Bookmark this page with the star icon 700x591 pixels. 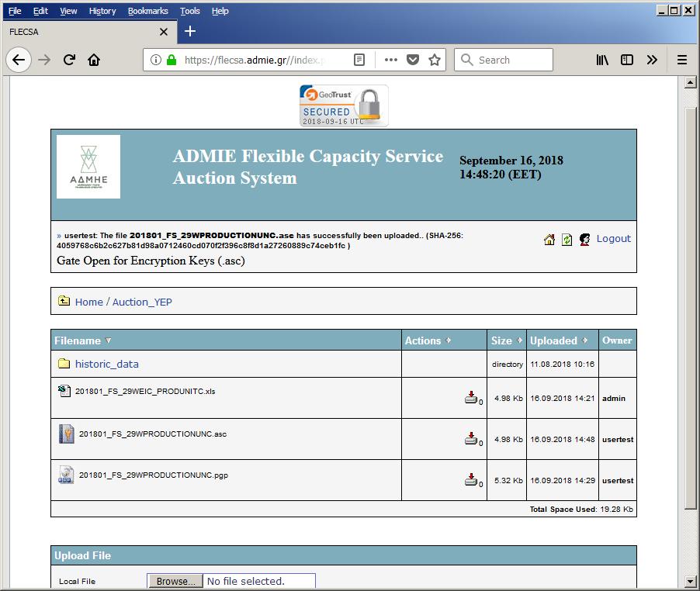(x=435, y=60)
